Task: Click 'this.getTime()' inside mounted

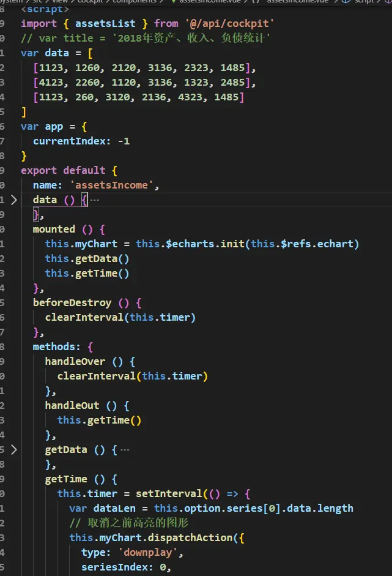Action: [87, 273]
